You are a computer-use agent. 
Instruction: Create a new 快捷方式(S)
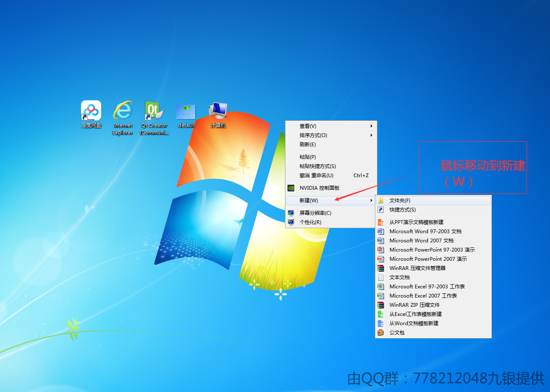(x=433, y=210)
